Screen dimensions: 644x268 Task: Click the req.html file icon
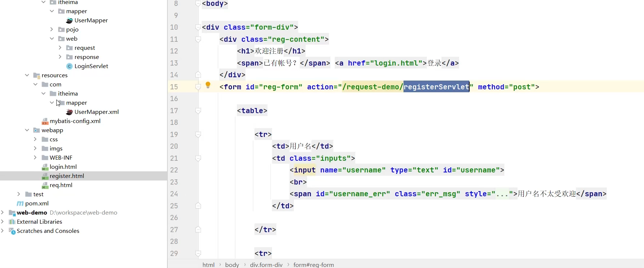[45, 185]
